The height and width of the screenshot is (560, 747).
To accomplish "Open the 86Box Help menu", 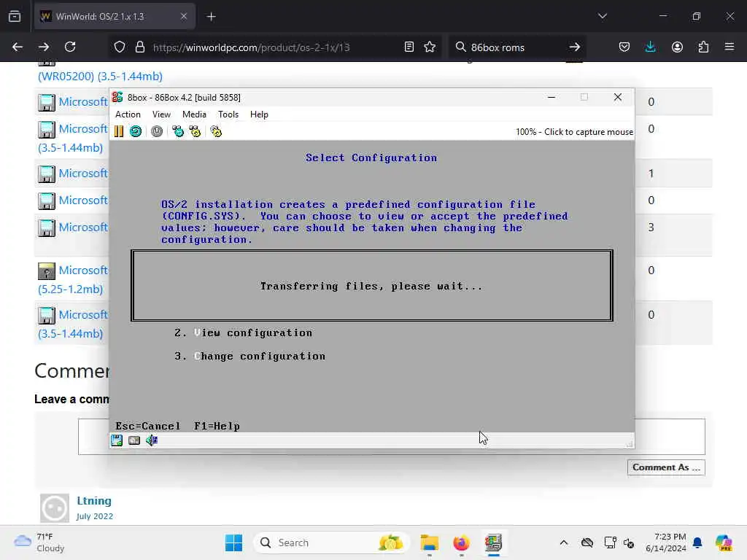I will pyautogui.click(x=259, y=114).
